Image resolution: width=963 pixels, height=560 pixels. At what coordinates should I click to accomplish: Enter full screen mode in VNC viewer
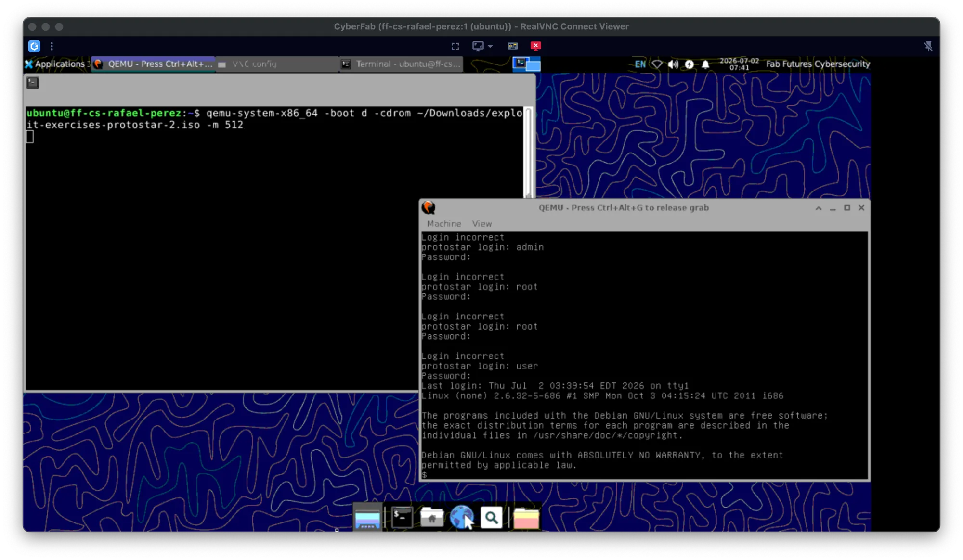point(455,46)
